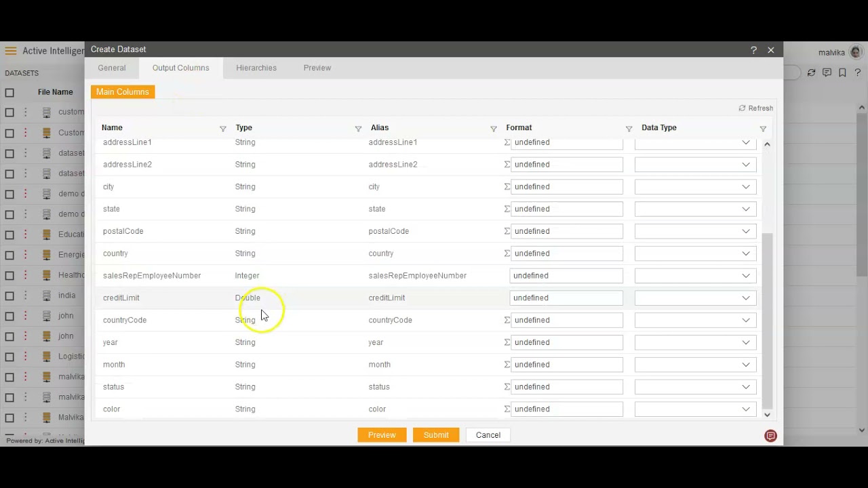Click the dialog help question mark icon
The image size is (868, 488).
pyautogui.click(x=753, y=50)
